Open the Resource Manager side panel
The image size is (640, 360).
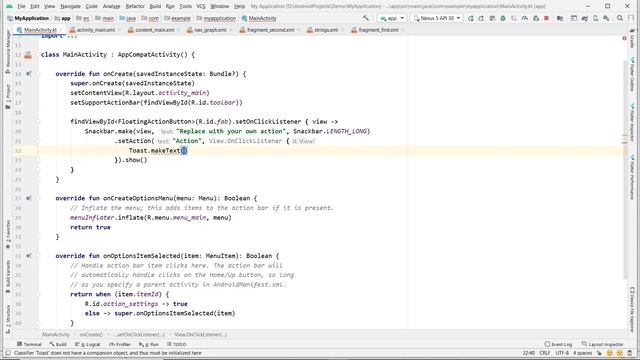pyautogui.click(x=8, y=51)
